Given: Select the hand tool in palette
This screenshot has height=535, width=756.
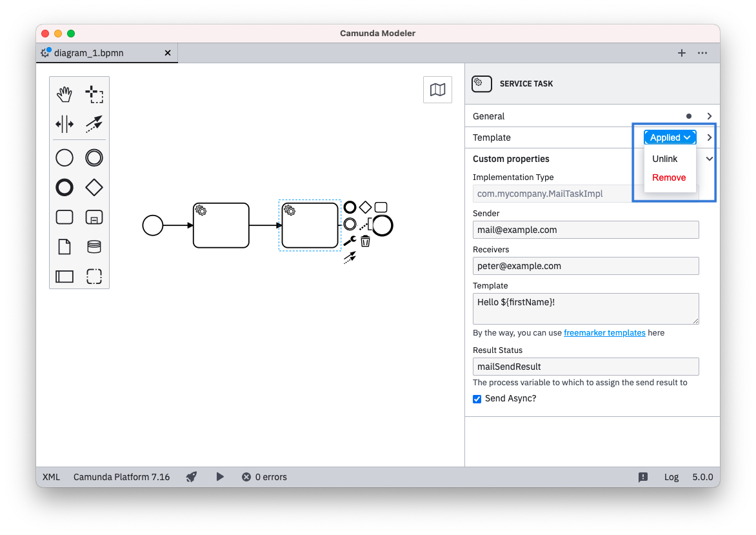Looking at the screenshot, I should point(65,94).
